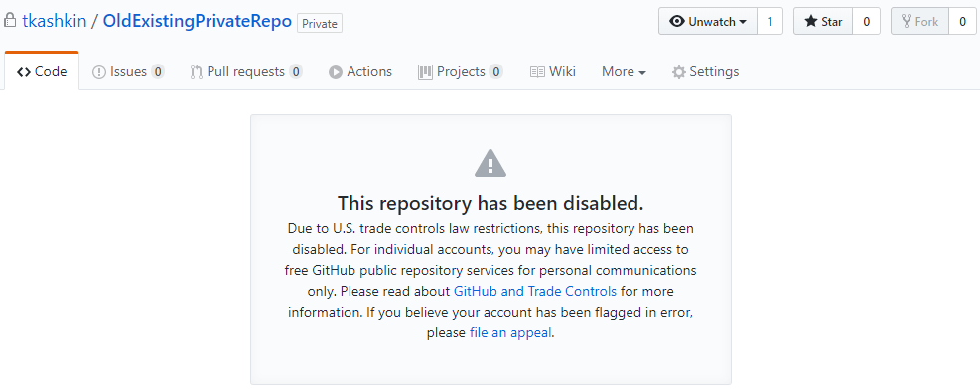Follow the GitHub and Trade Controls link
The image size is (980, 390).
point(535,291)
